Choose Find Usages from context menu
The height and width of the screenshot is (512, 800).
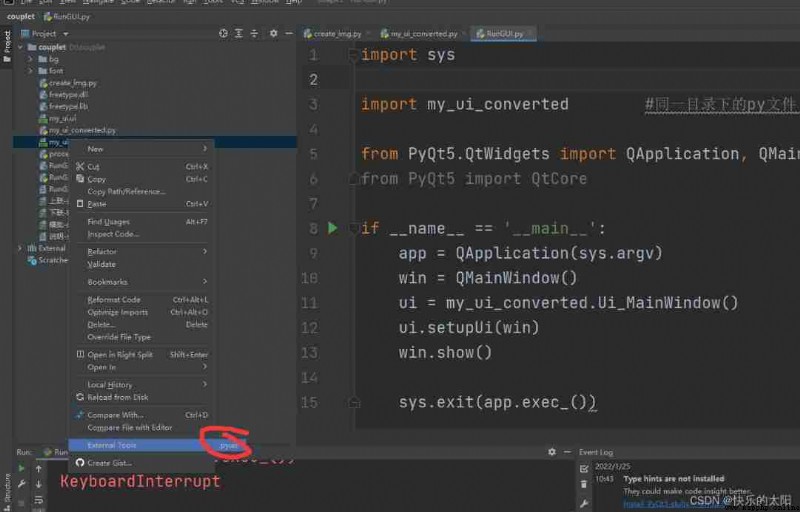point(141,222)
